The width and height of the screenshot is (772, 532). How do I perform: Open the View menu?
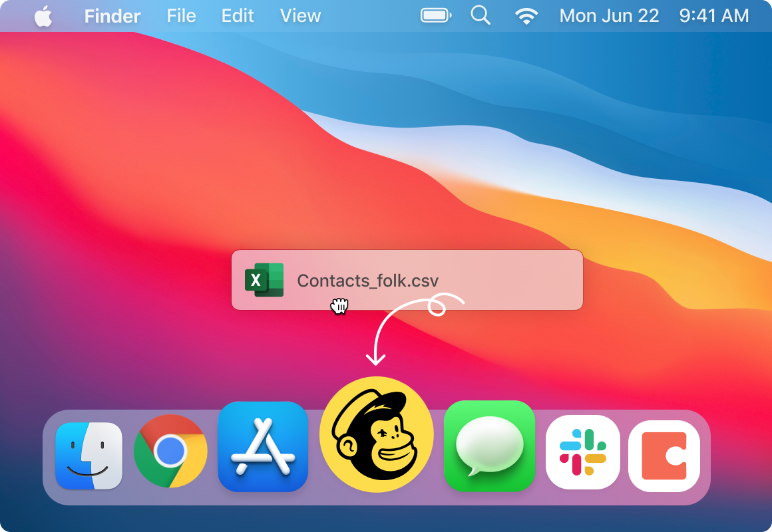(x=300, y=16)
